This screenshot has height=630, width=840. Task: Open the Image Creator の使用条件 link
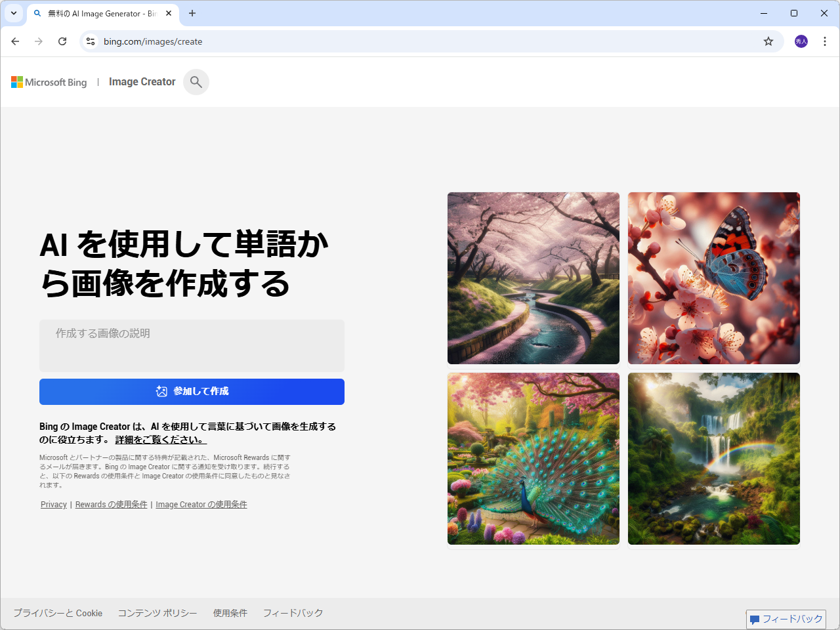click(x=201, y=504)
